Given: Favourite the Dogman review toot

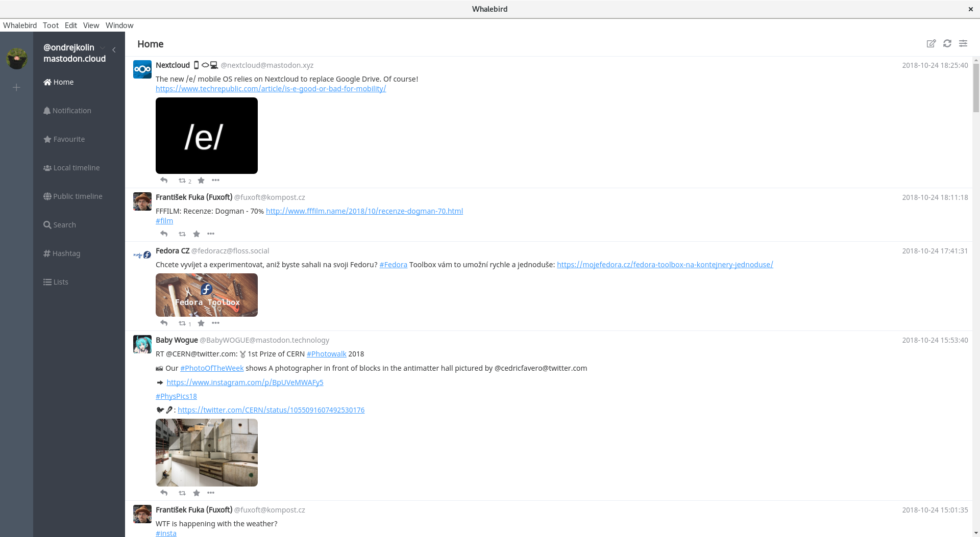Looking at the screenshot, I should (x=197, y=234).
